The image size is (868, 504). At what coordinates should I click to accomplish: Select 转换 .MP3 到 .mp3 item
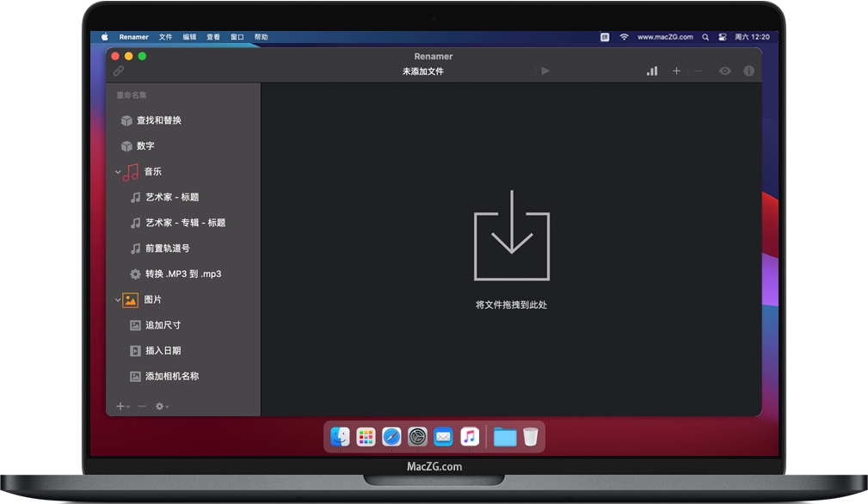(182, 274)
